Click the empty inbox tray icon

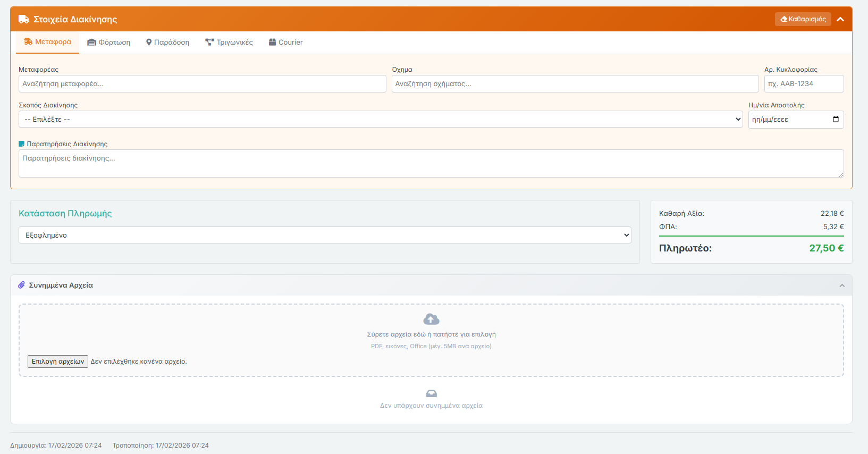click(431, 393)
